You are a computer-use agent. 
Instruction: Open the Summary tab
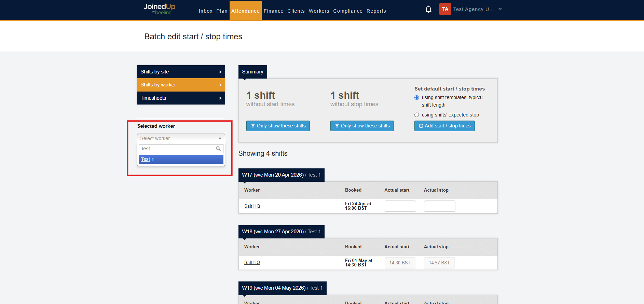coord(253,72)
